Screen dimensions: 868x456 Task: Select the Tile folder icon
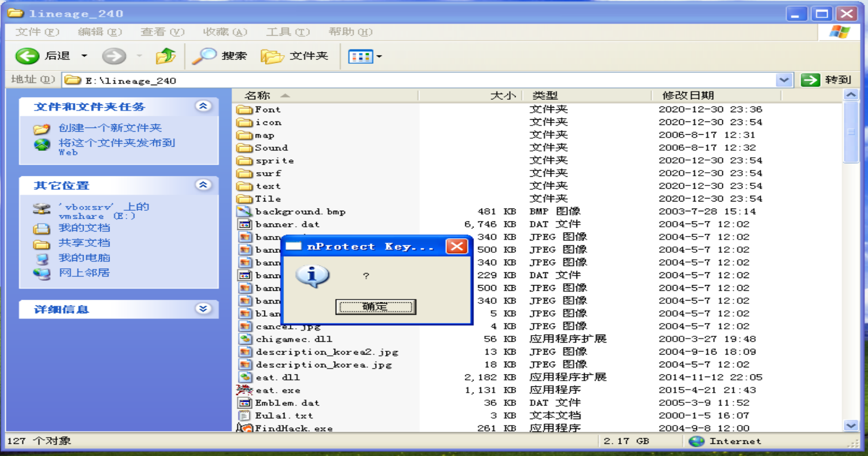point(245,199)
